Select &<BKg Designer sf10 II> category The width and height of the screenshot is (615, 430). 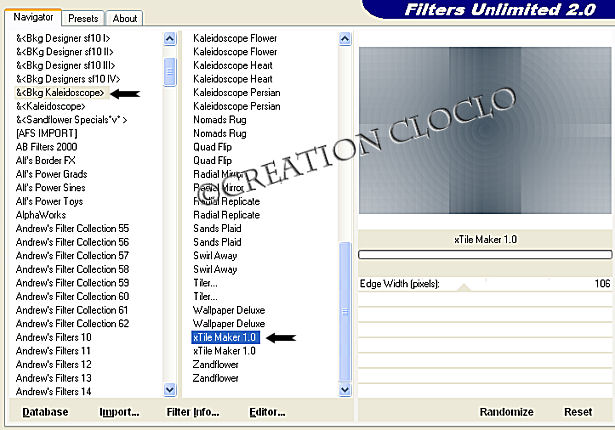[65, 52]
